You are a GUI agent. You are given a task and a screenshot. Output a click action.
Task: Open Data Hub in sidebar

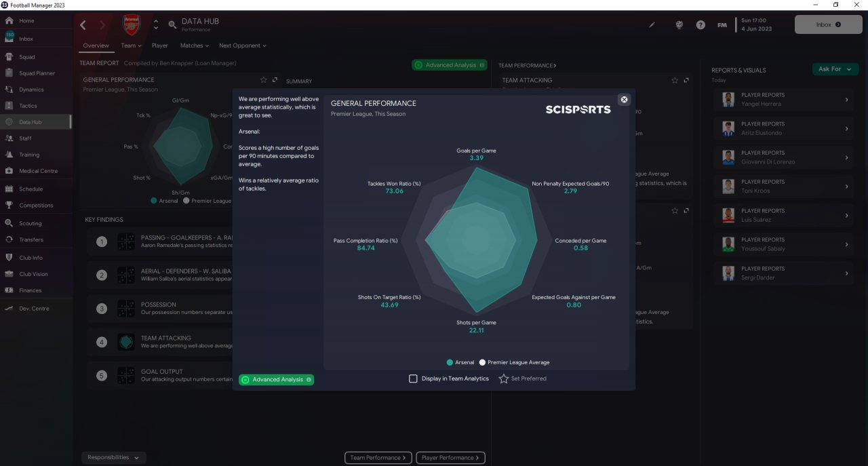[x=35, y=122]
